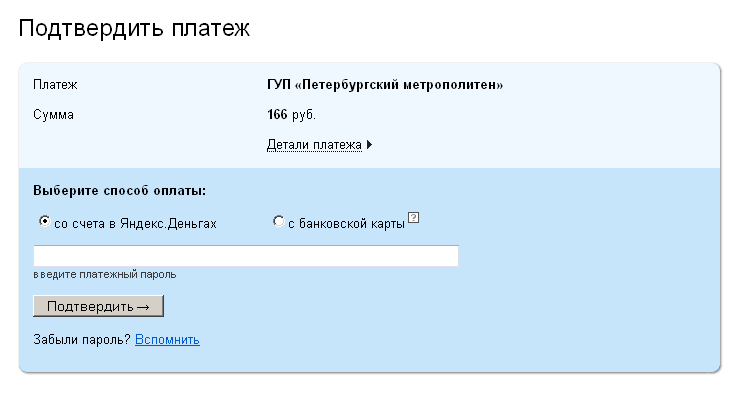This screenshot has height=398, width=744.
Task: Click the label со счета в Яндекс.Деньгах
Action: click(x=135, y=223)
